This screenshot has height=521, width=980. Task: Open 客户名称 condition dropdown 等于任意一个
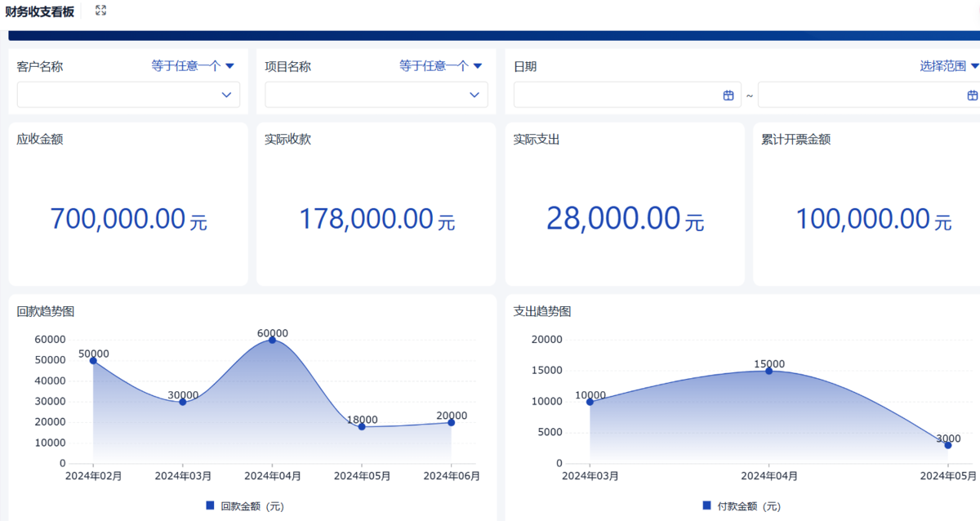(193, 66)
